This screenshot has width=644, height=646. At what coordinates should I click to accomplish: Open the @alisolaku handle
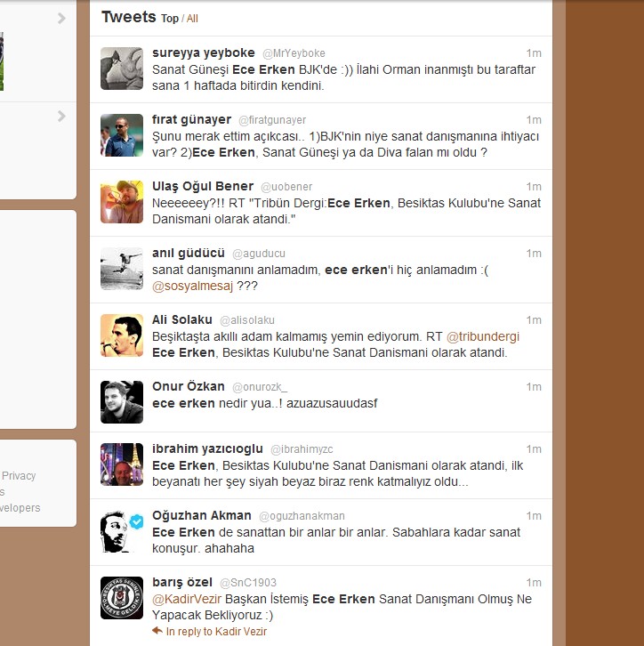[x=247, y=320]
